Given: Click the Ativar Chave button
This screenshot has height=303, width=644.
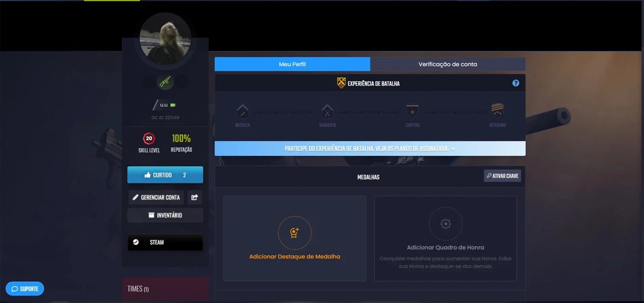Looking at the screenshot, I should coord(502,176).
